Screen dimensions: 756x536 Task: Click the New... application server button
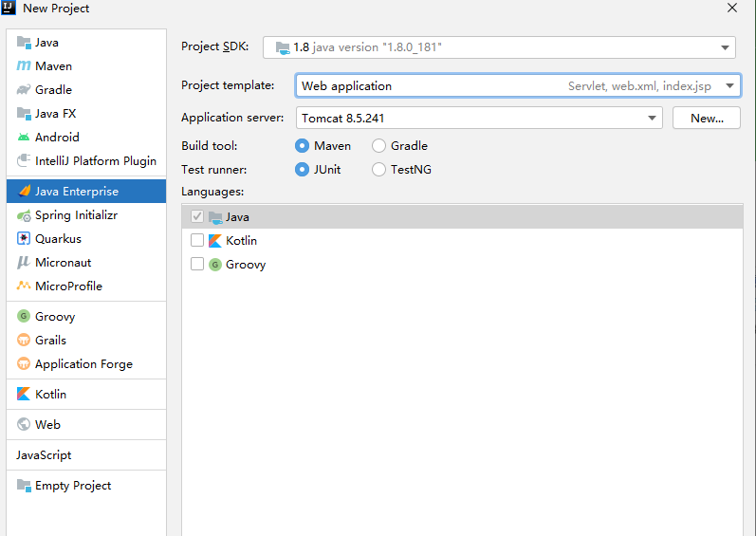pos(707,118)
